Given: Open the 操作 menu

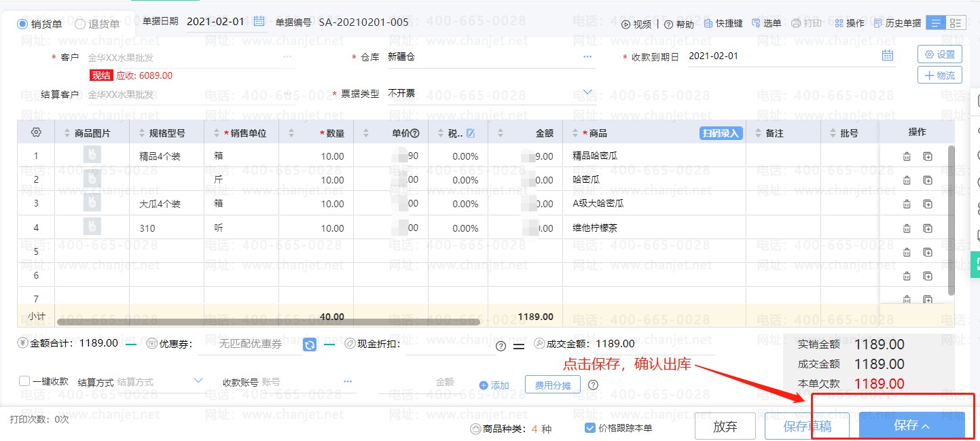Looking at the screenshot, I should pyautogui.click(x=850, y=23).
